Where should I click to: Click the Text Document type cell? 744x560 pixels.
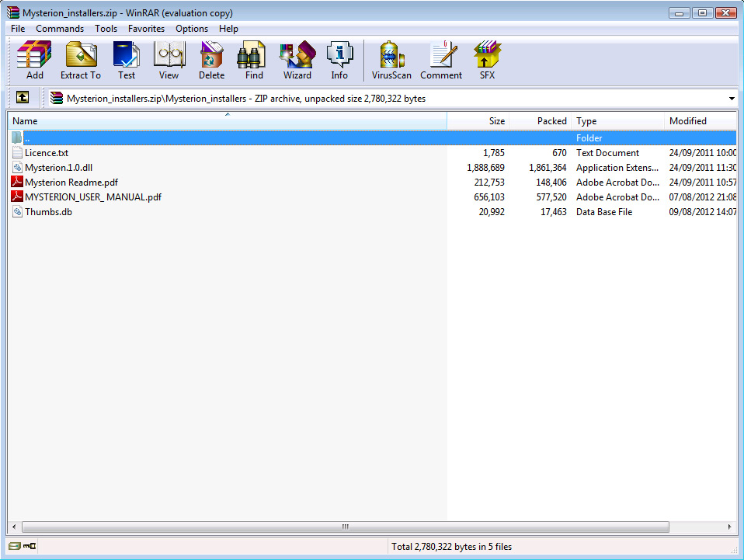pos(607,153)
